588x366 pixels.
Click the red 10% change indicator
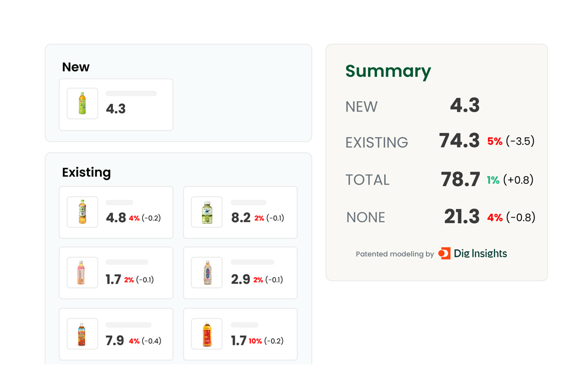pyautogui.click(x=255, y=341)
